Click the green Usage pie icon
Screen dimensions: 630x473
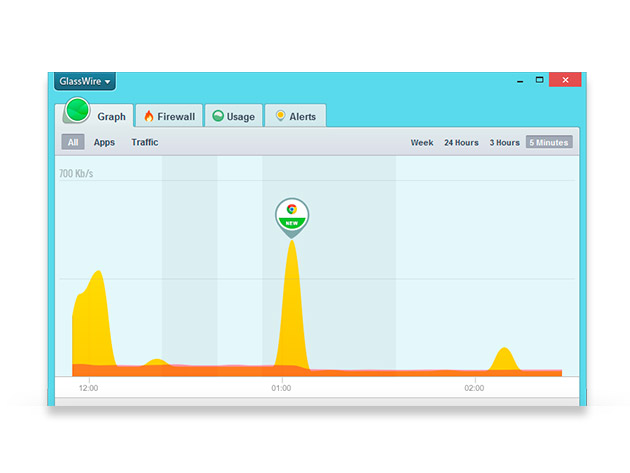coord(218,116)
